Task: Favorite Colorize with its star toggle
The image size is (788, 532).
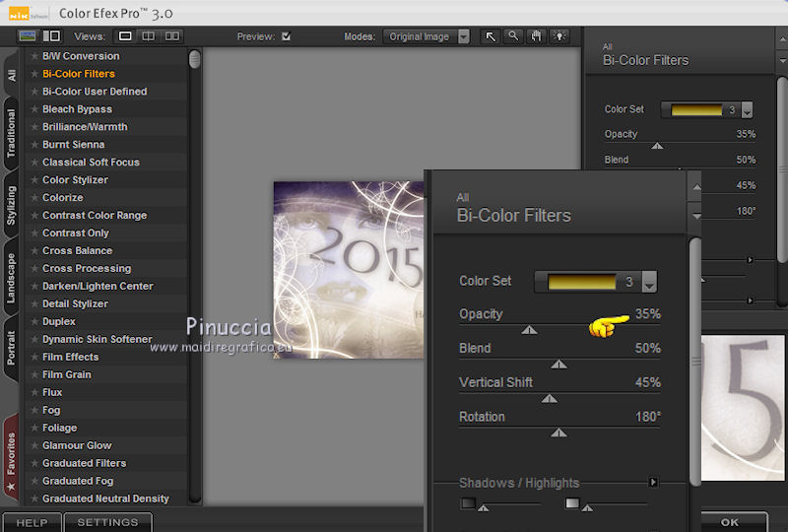Action: [x=34, y=197]
